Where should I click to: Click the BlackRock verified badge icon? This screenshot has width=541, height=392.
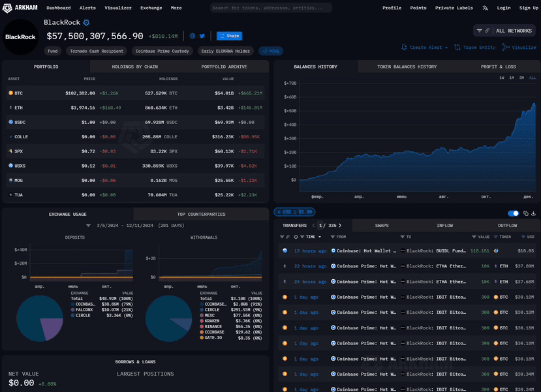[87, 22]
